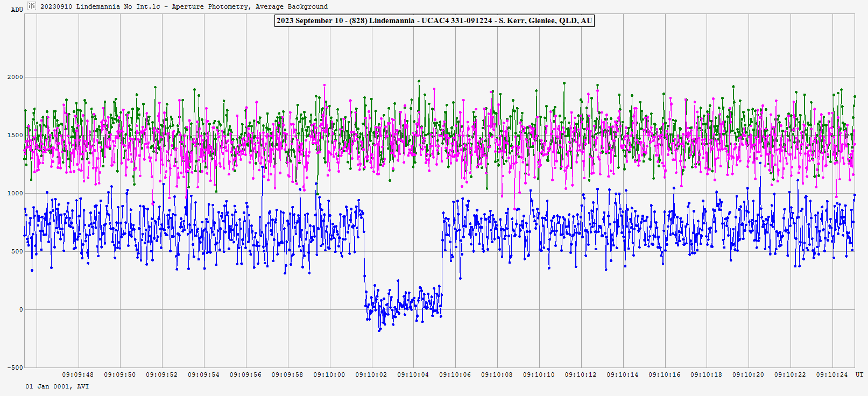Click the 09:10:20 time label
The image size is (868, 396).
[749, 374]
